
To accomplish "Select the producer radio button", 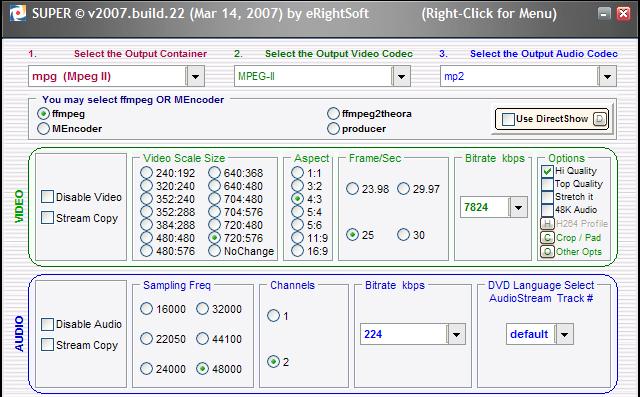I will pos(333,129).
